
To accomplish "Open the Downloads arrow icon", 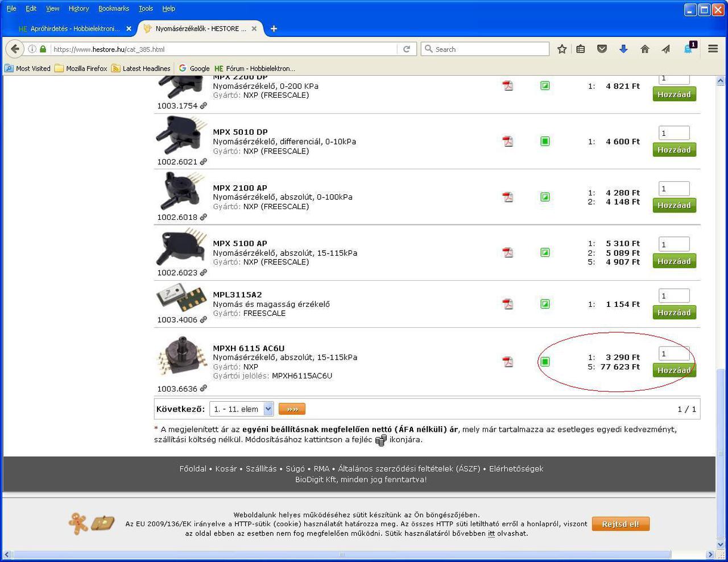I will click(623, 49).
